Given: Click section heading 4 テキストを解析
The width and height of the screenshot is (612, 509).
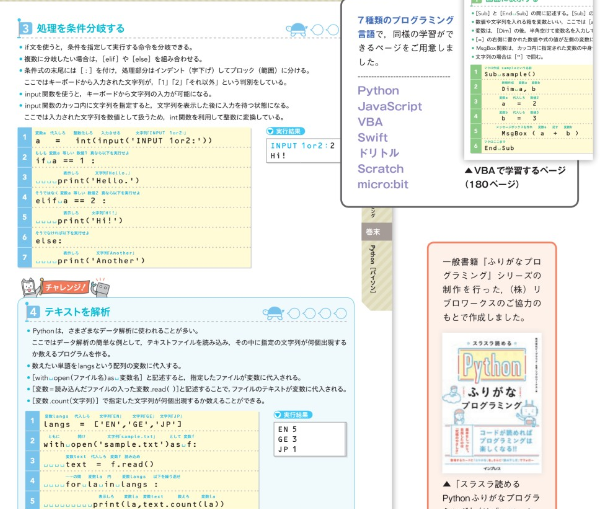Looking at the screenshot, I should tap(68, 312).
